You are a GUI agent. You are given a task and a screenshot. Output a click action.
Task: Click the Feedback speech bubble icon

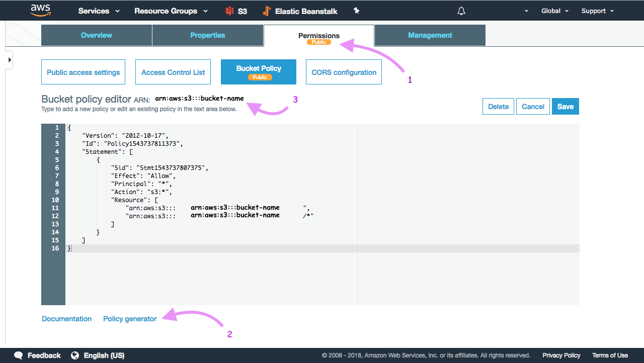(x=19, y=355)
